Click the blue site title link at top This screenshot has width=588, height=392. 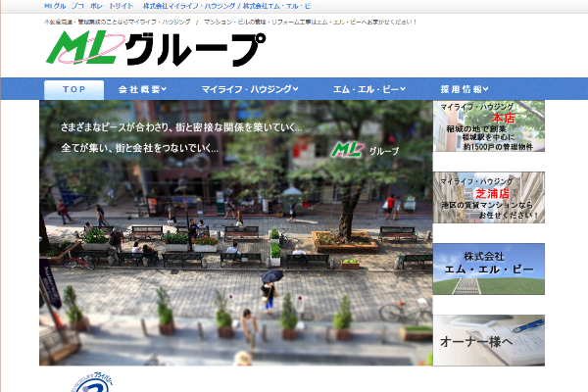click(x=178, y=6)
